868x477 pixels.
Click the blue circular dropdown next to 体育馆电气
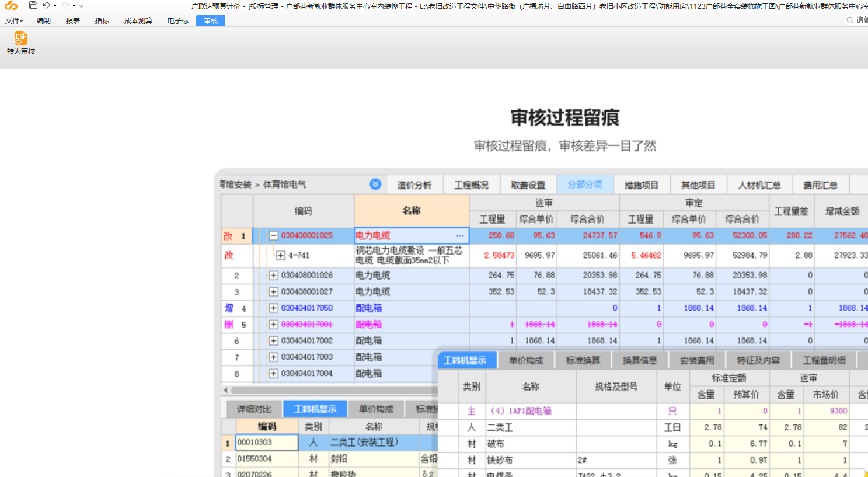click(375, 184)
